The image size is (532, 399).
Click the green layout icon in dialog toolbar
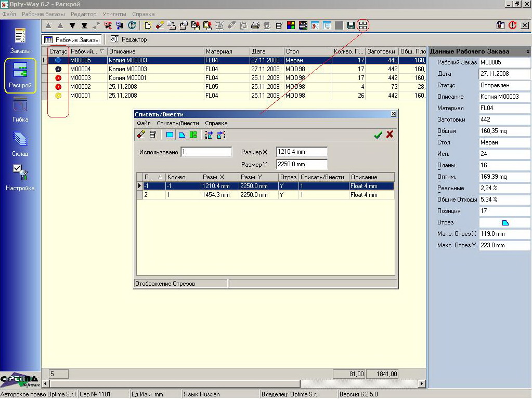[x=193, y=135]
